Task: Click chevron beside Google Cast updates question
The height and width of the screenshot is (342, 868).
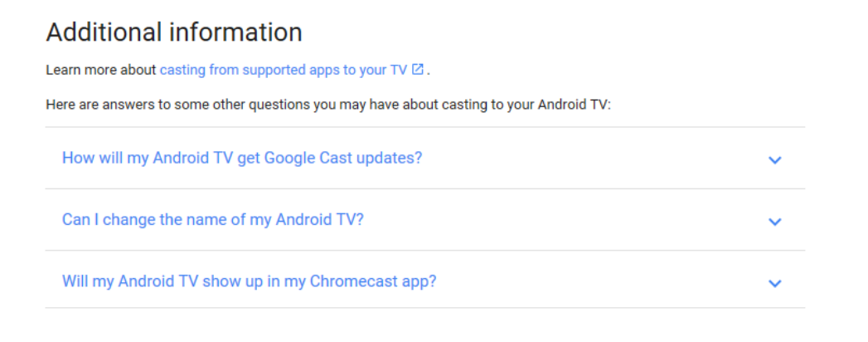Action: coord(775,160)
